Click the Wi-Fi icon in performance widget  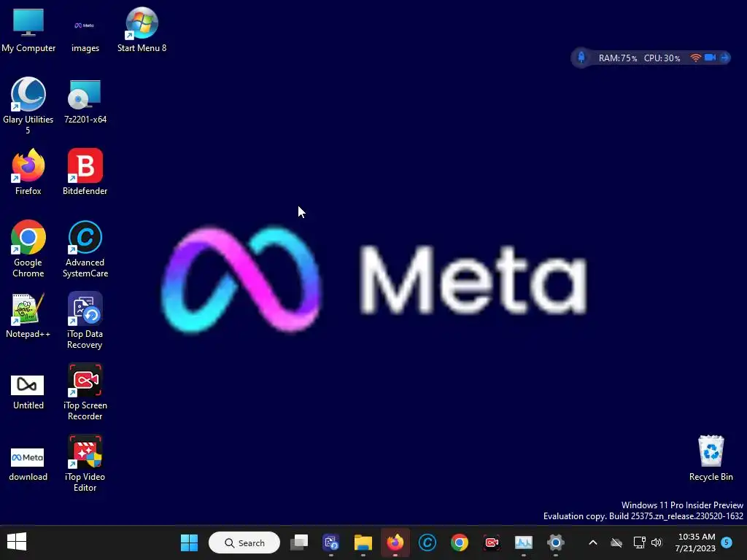click(695, 58)
